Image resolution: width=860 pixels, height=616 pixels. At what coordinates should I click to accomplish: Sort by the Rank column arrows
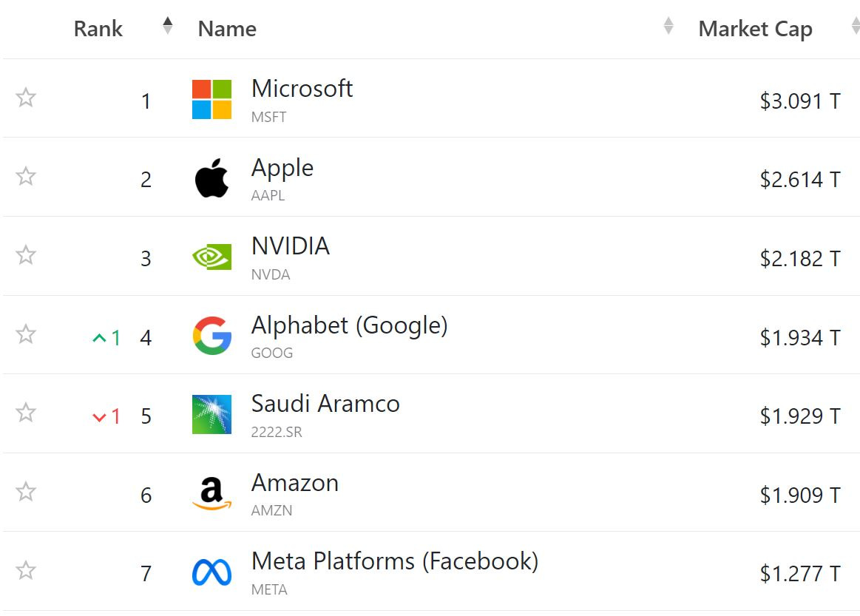pos(168,26)
